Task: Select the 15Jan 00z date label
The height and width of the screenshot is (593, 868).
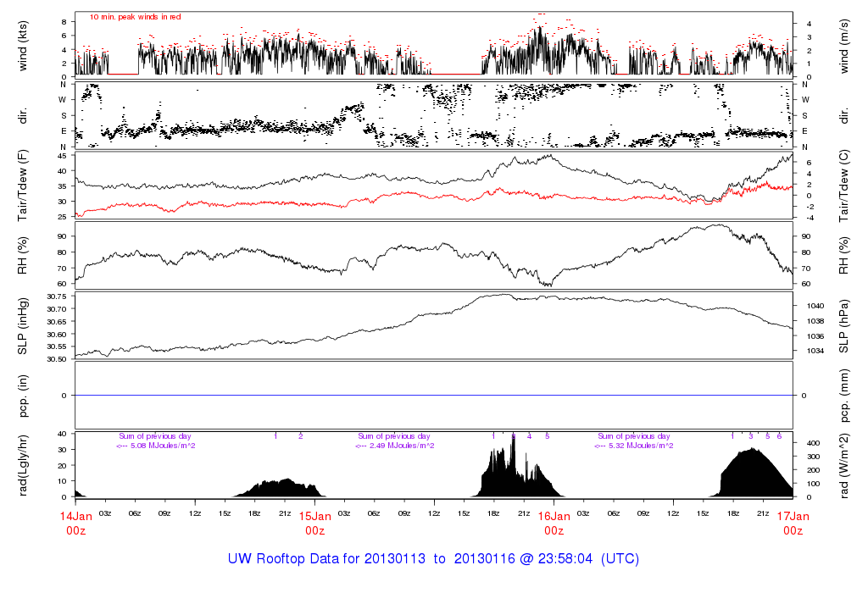Action: click(314, 522)
